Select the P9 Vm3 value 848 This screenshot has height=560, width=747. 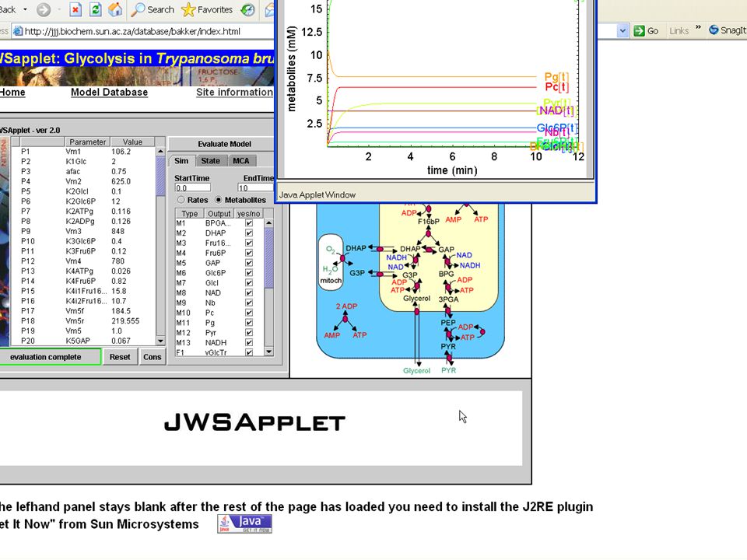coord(117,231)
